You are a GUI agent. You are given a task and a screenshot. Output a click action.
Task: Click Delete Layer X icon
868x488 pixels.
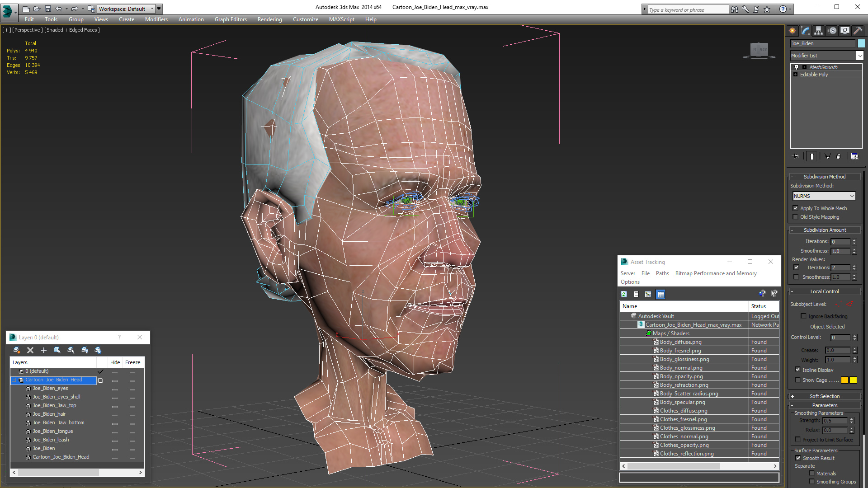click(x=30, y=350)
